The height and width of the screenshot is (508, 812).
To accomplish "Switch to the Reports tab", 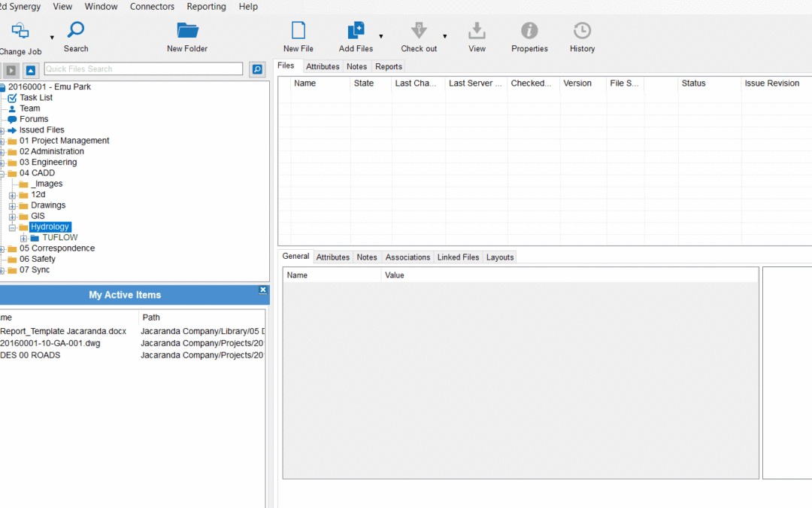I will click(x=389, y=67).
